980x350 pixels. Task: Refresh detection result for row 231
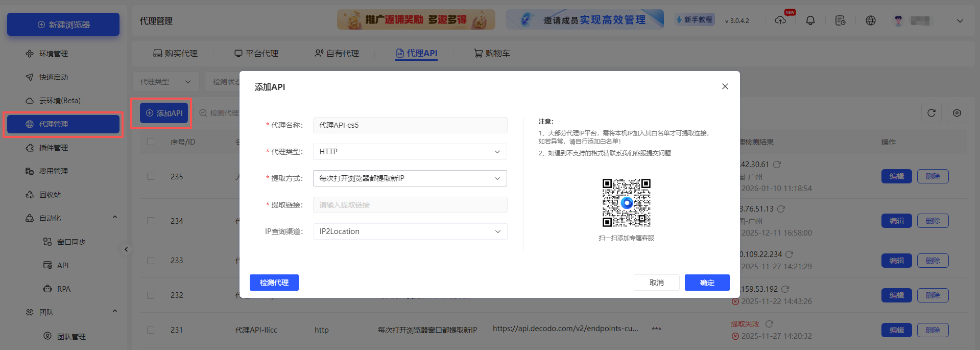[x=770, y=324]
